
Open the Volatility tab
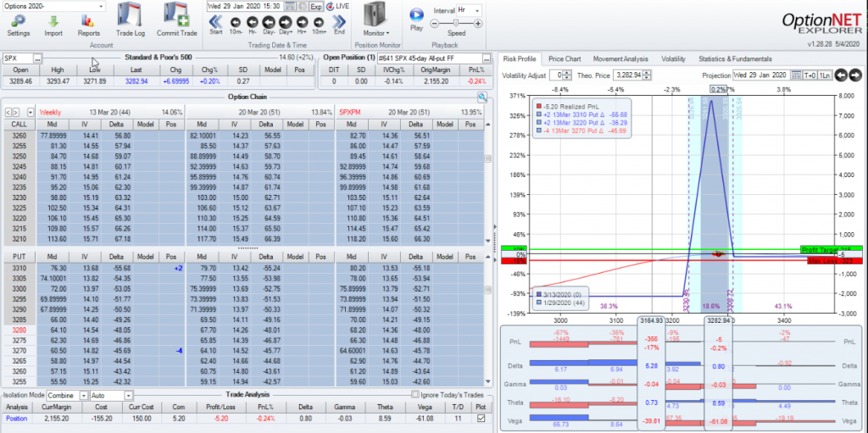(673, 58)
